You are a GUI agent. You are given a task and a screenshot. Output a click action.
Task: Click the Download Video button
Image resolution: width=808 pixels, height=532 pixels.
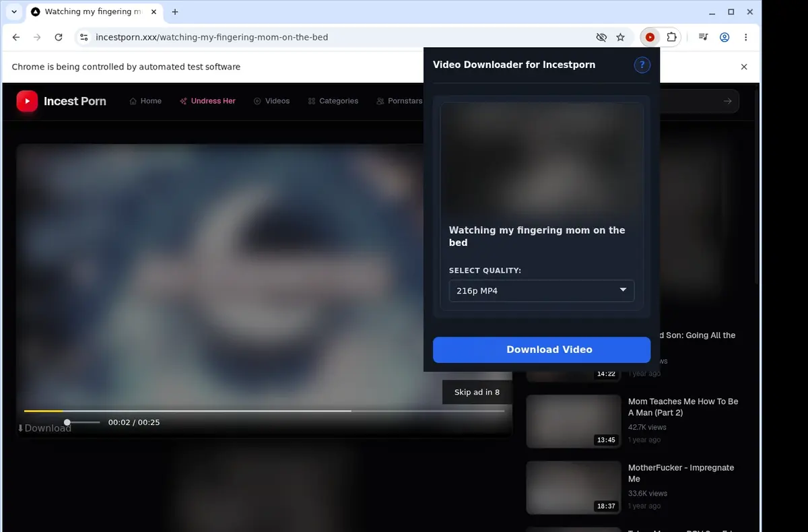[x=541, y=350]
